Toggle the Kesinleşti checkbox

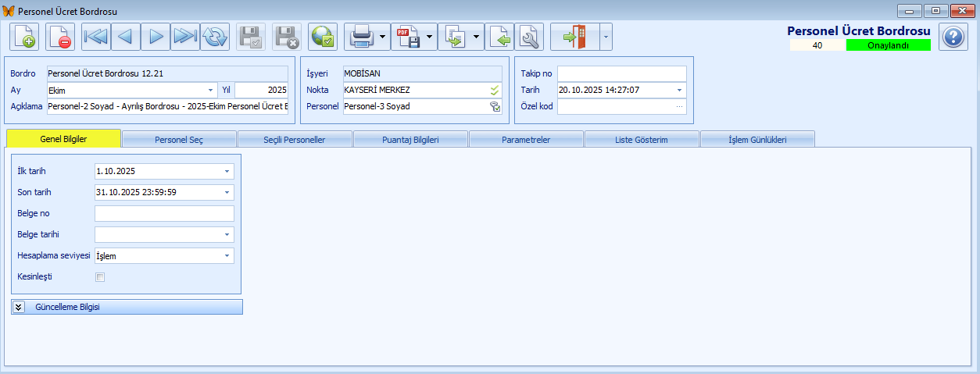(99, 276)
